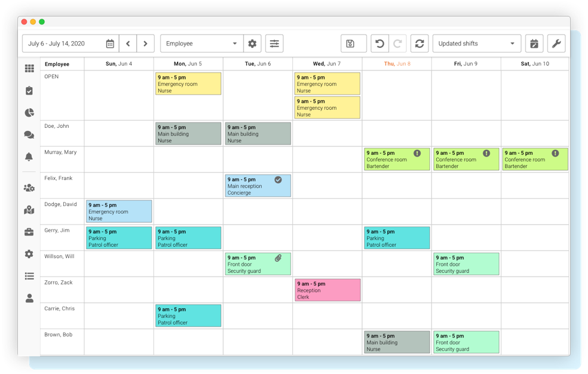The width and height of the screenshot is (588, 374).
Task: Click paperclip attachment on Will's Tuesday shift
Action: [x=278, y=258]
